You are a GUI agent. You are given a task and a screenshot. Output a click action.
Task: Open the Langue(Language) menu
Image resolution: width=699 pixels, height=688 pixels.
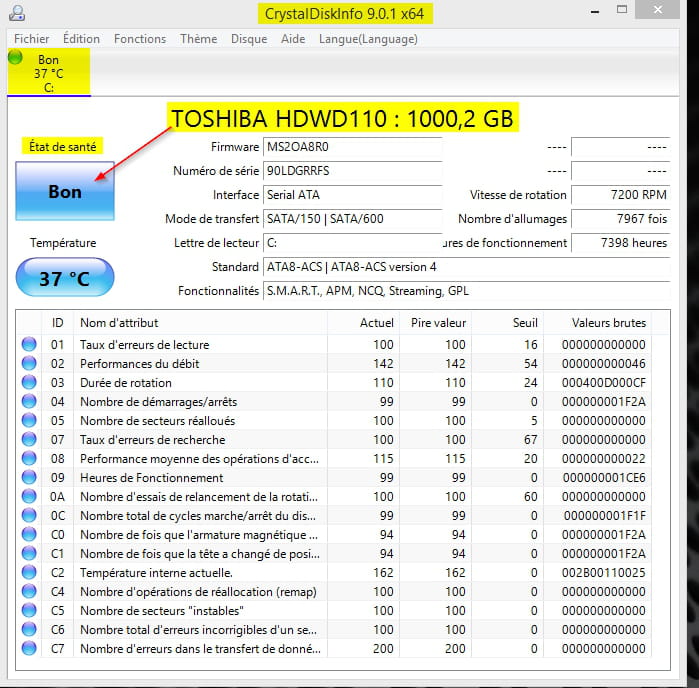[x=368, y=39]
